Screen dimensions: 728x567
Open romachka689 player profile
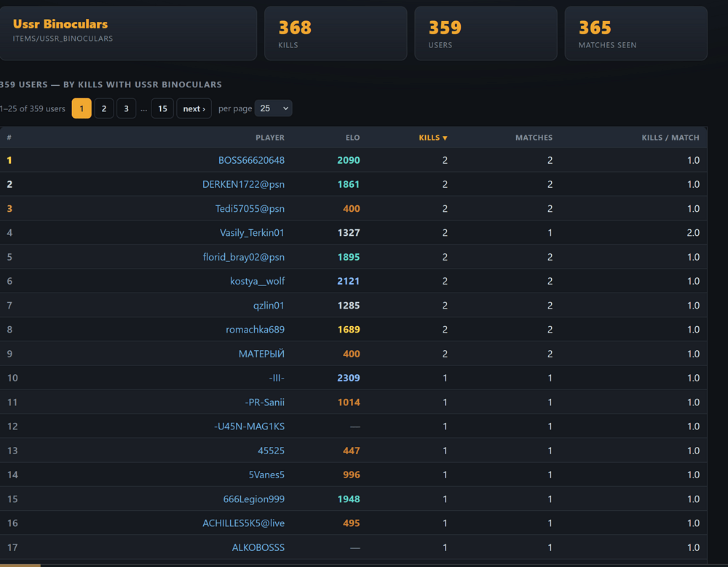pyautogui.click(x=255, y=329)
